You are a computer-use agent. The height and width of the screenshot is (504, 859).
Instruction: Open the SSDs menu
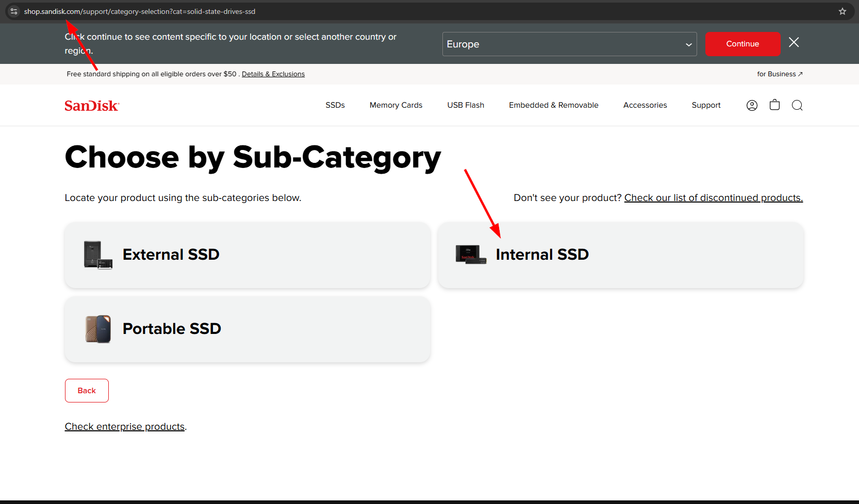pyautogui.click(x=335, y=105)
